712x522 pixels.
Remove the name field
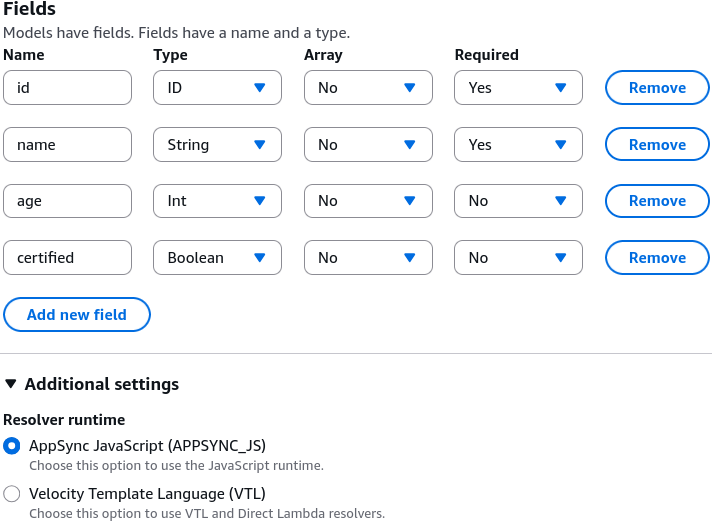click(657, 144)
